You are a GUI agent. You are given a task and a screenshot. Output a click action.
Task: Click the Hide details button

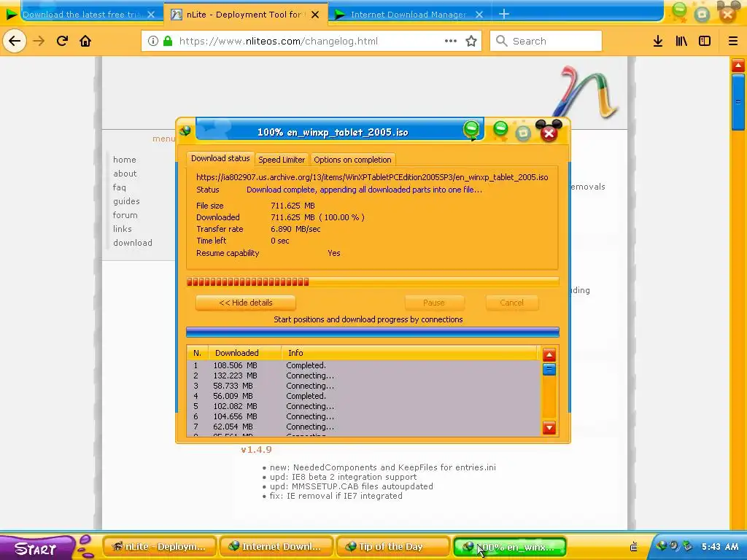246,303
